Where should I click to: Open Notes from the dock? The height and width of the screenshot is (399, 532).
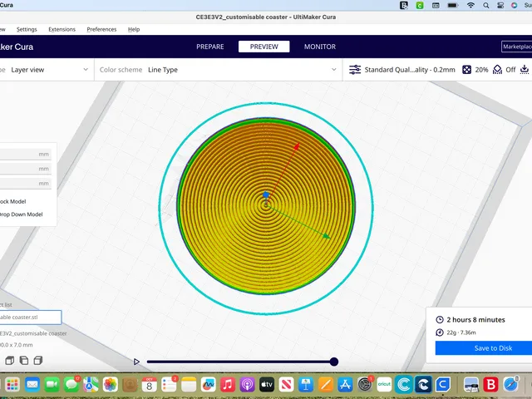(189, 384)
